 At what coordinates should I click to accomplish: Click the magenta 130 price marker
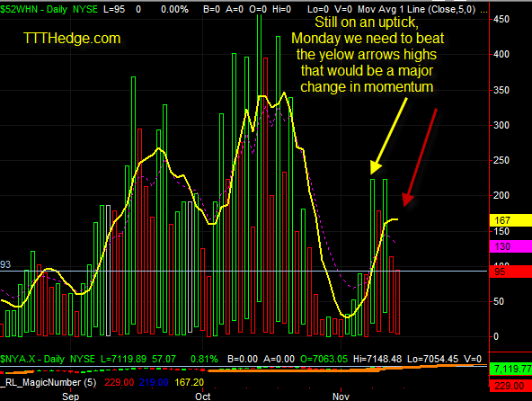[x=510, y=246]
